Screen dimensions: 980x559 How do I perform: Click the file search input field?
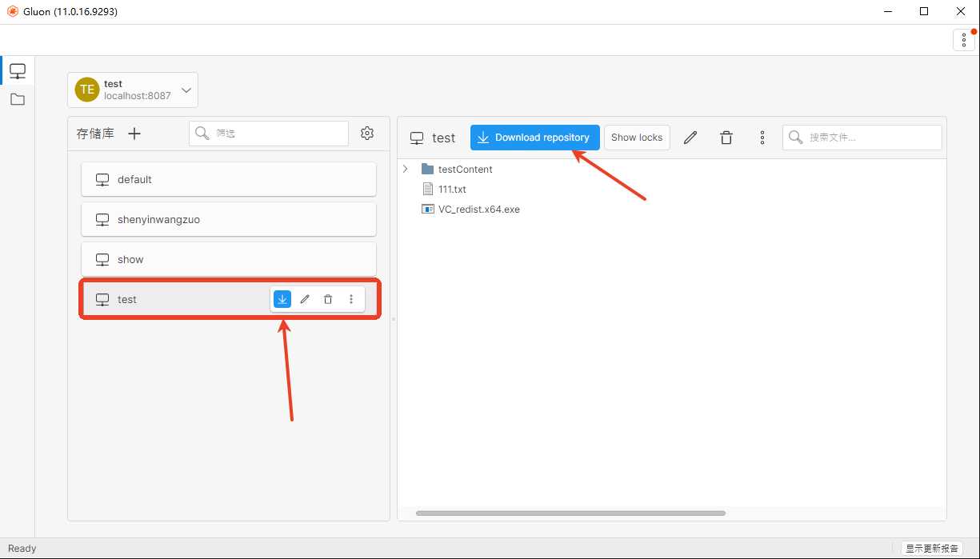coord(872,138)
